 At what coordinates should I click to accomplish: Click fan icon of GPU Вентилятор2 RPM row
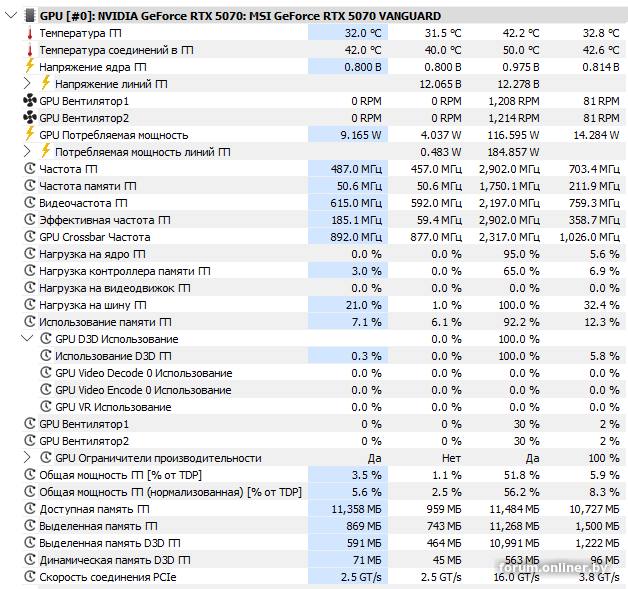30,118
